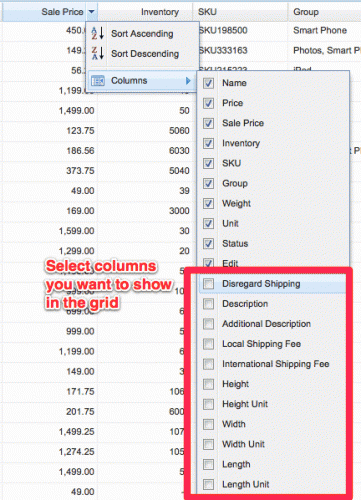361x500 pixels.
Task: Click the Inventory column header
Action: [x=145, y=12]
